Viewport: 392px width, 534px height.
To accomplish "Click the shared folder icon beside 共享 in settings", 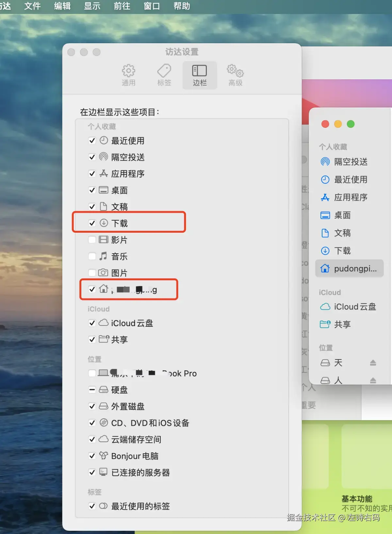I will 104,339.
